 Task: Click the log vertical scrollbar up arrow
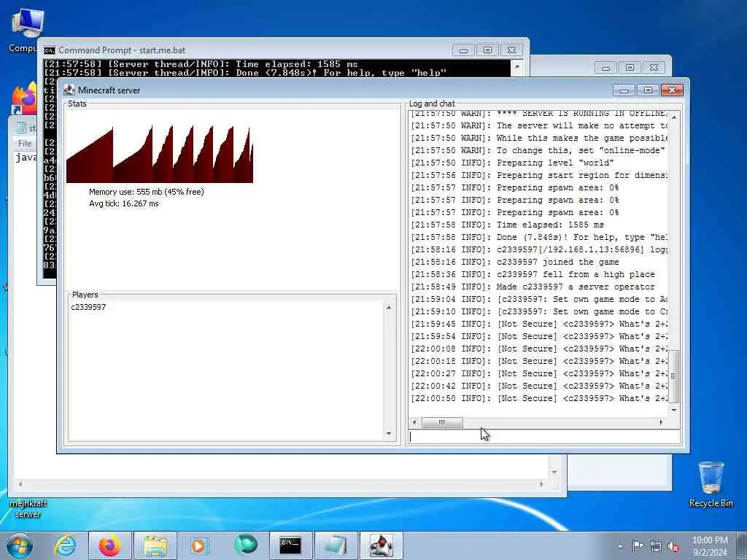(674, 117)
